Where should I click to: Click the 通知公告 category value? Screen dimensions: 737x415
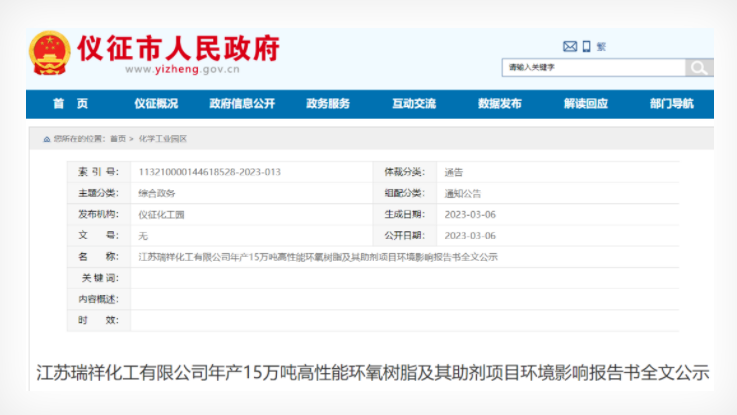(463, 193)
